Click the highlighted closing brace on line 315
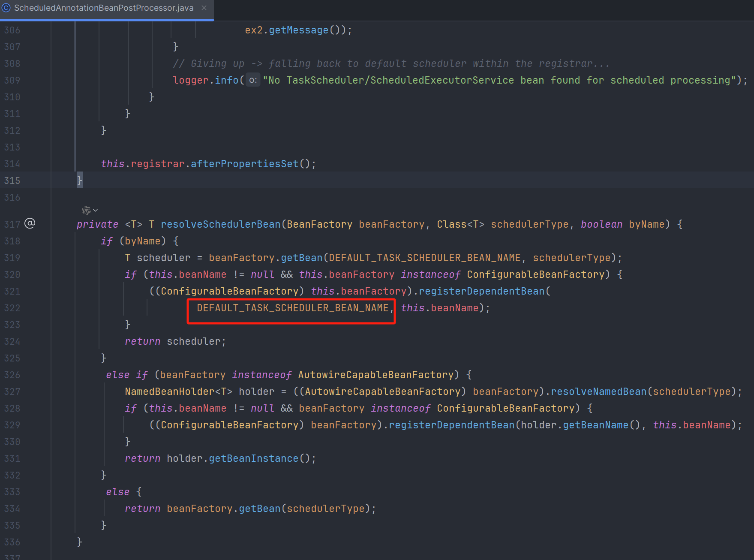 point(79,181)
